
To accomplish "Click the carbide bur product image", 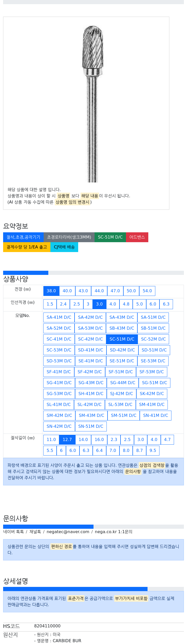I will pyautogui.click(x=93, y=104).
